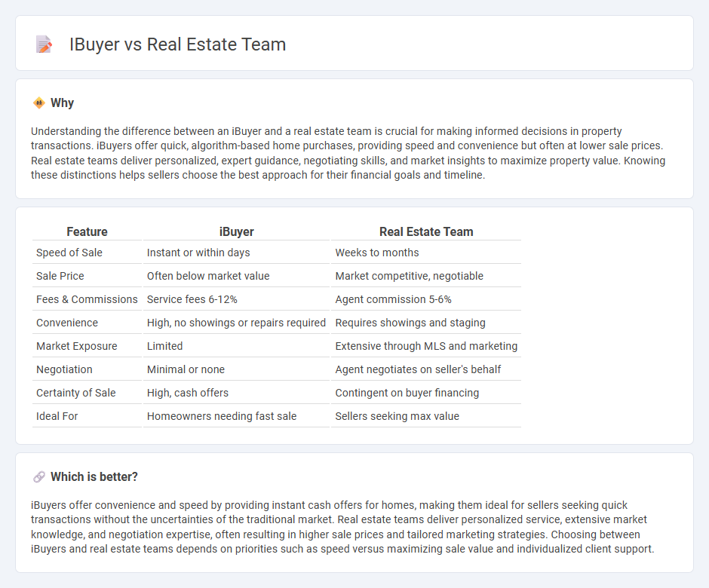709x588 pixels.
Task: Select the Certainty of Sale row label
Action: coord(76,394)
